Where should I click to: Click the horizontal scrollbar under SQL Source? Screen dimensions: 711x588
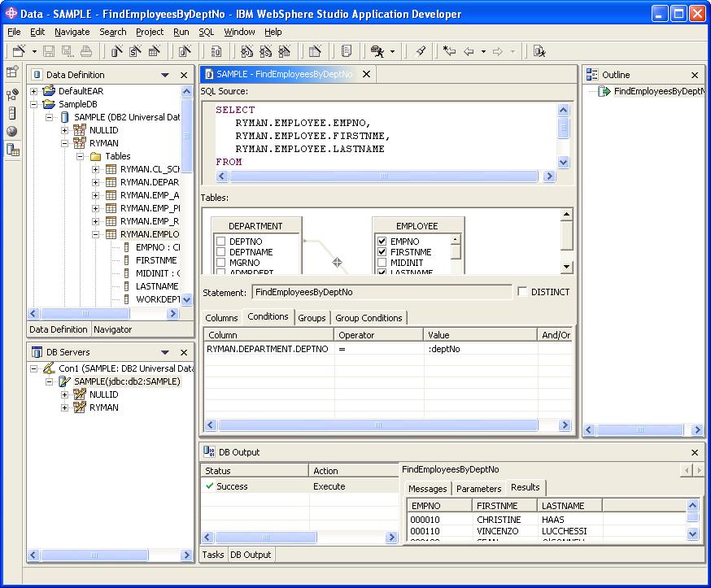pyautogui.click(x=384, y=176)
